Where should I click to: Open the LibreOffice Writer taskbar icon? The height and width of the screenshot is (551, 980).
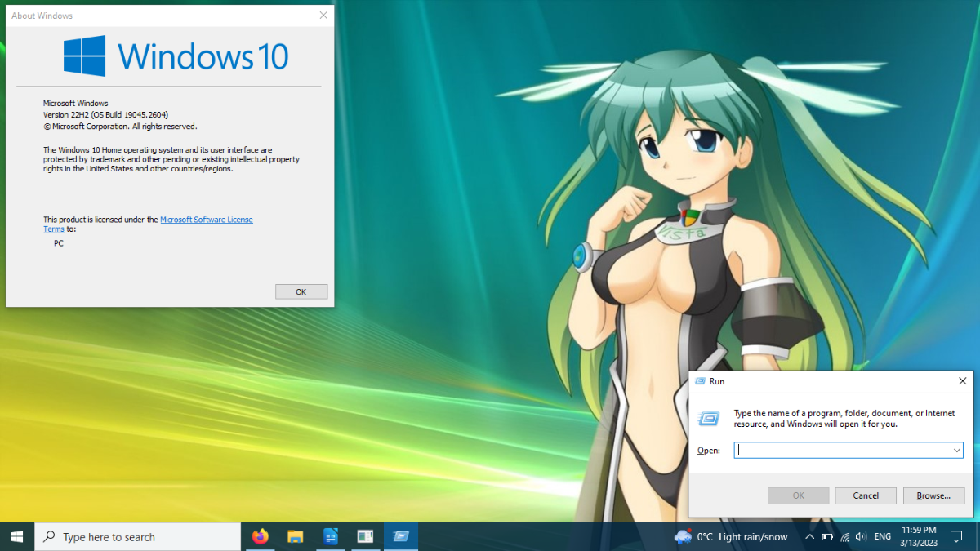coord(331,536)
